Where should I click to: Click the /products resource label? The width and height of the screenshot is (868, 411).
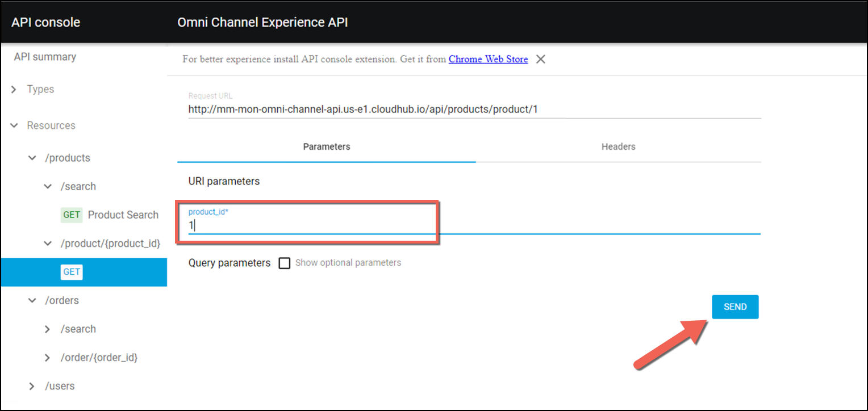click(x=68, y=158)
